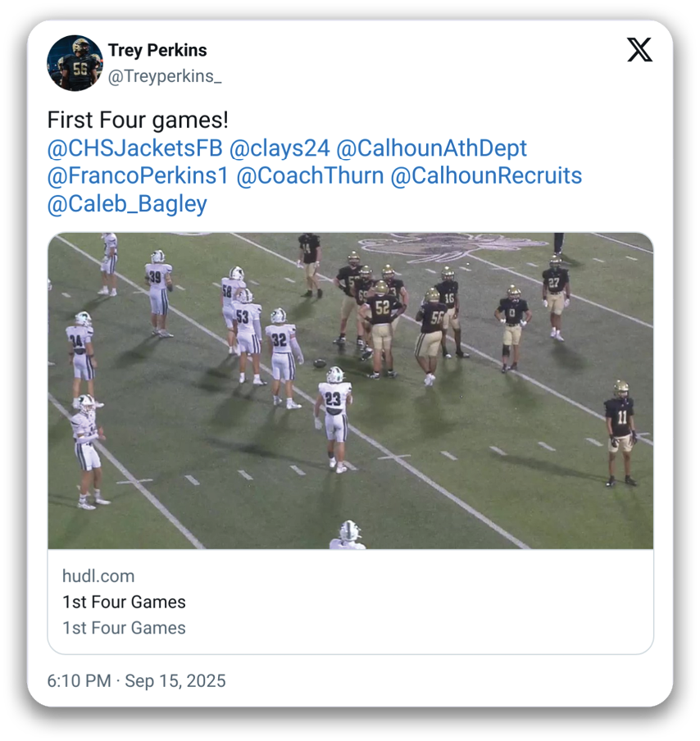This screenshot has height=741, width=700.
Task: Open the @FrancoPerkins1 mention
Action: [139, 176]
